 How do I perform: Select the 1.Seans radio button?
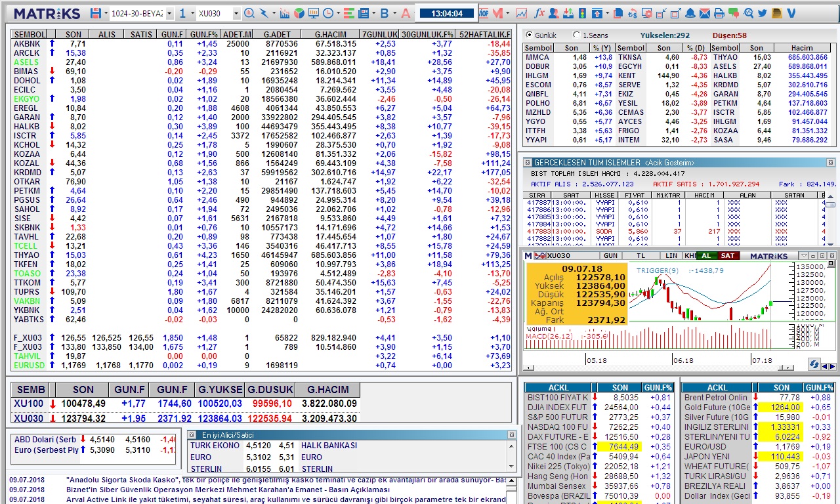point(576,35)
